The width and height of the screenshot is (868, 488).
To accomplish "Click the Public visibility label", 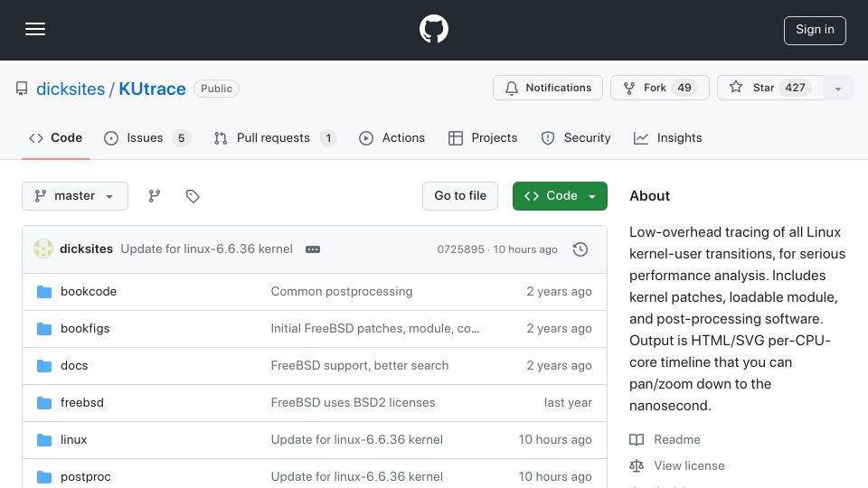I will pyautogui.click(x=216, y=89).
